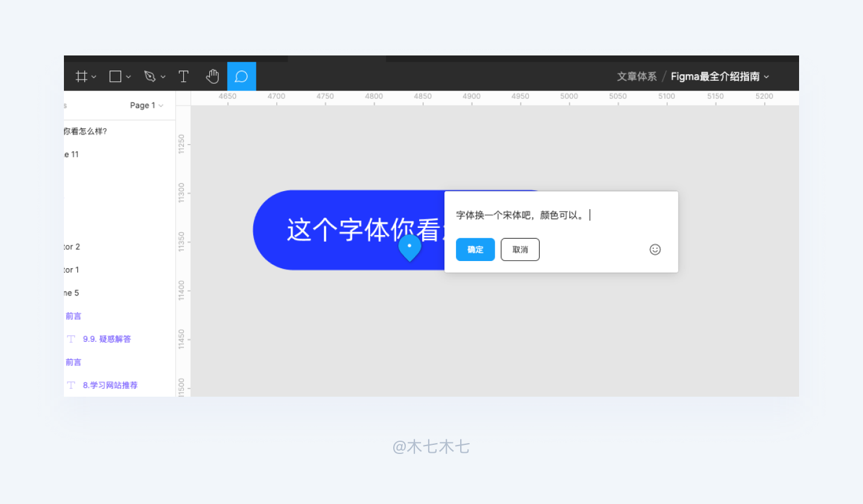Click the highlighted Comment tool
Screen dimensions: 863x504
241,77
